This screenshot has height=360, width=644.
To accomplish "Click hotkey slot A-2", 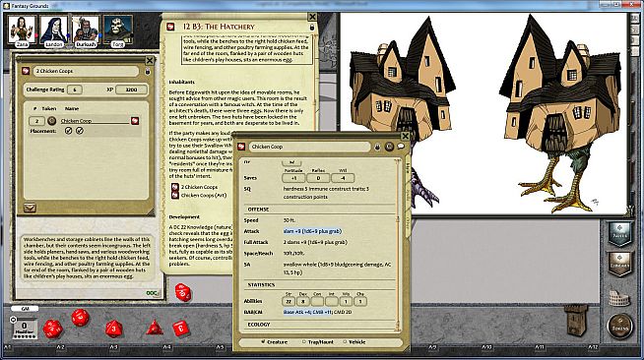I will click(60, 347).
